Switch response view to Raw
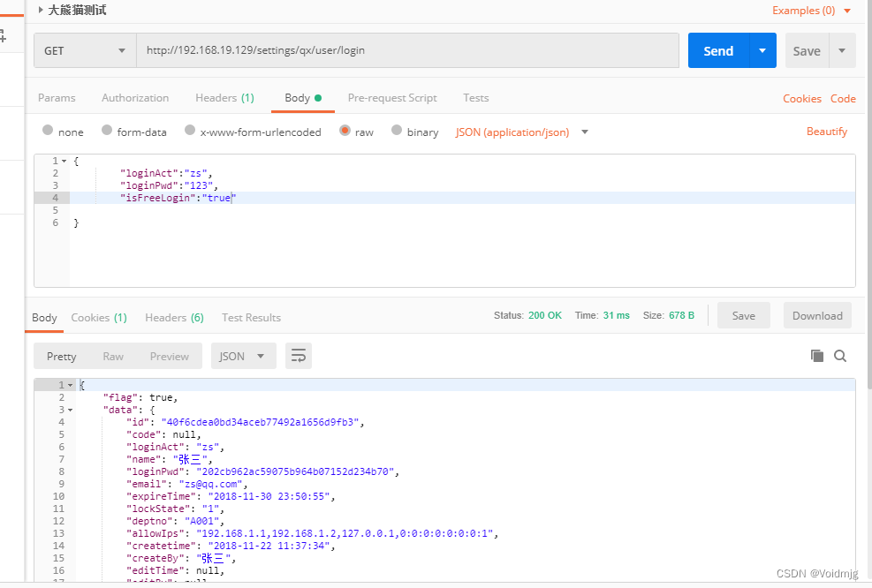Screen dimensions: 872x588 113,357
